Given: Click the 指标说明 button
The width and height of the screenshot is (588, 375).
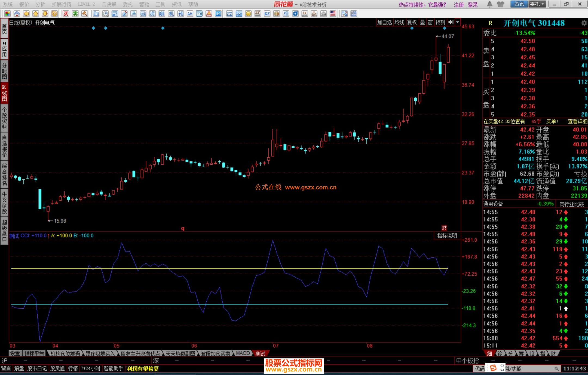Looking at the screenshot, I should click(x=447, y=236).
